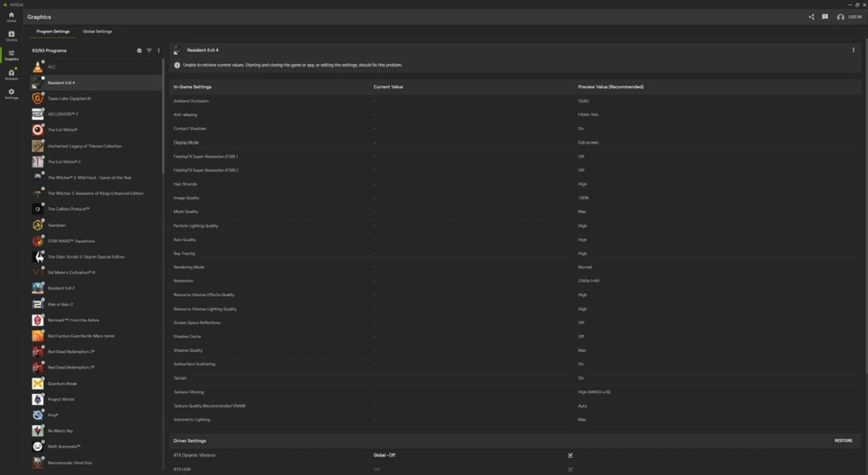
Task: Click the share icon in header
Action: 811,17
